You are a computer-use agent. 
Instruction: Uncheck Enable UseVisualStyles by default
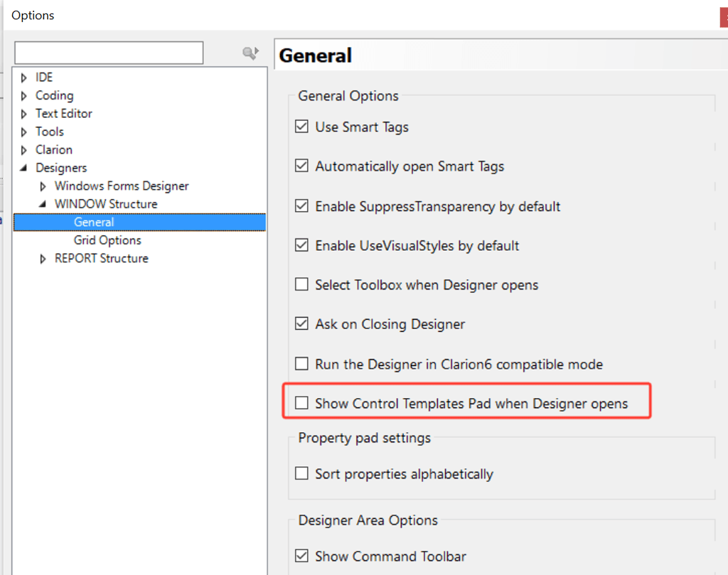[x=301, y=244]
